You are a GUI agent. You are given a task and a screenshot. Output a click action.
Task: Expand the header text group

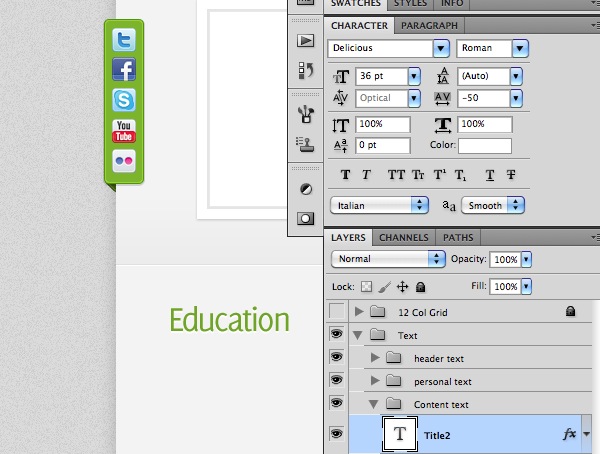pos(375,358)
